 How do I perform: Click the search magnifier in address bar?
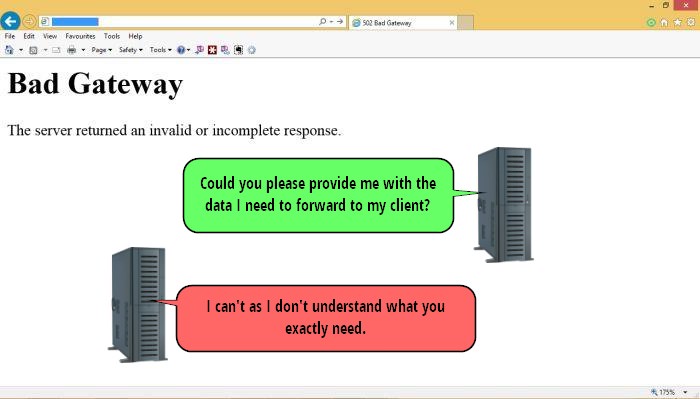click(322, 21)
